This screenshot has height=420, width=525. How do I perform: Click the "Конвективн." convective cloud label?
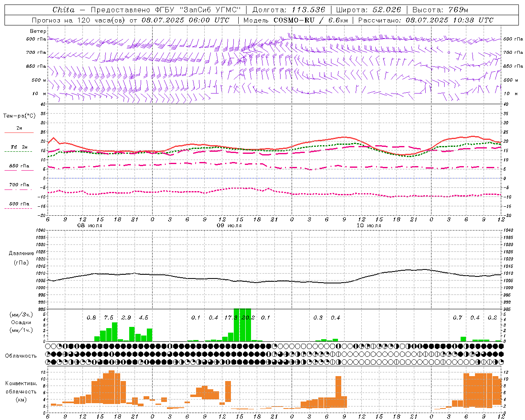(21, 383)
